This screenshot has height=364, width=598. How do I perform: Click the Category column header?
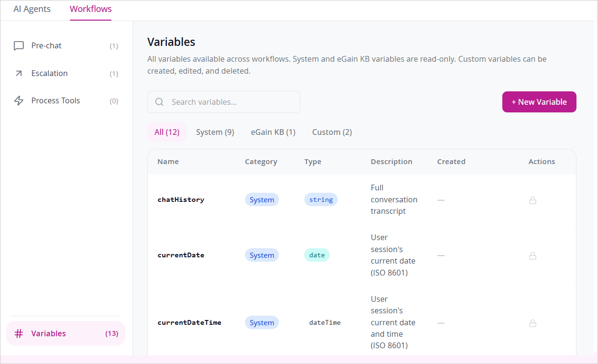261,162
